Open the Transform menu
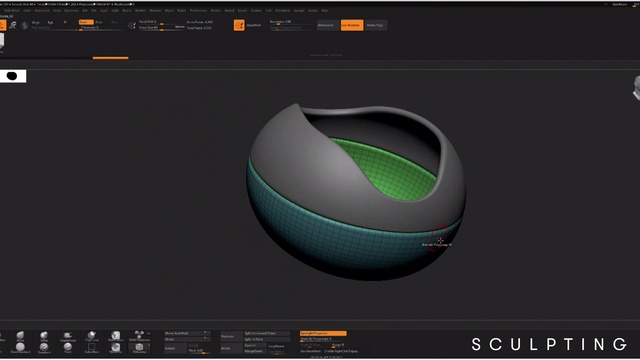This screenshot has height=360, width=640. (282, 11)
